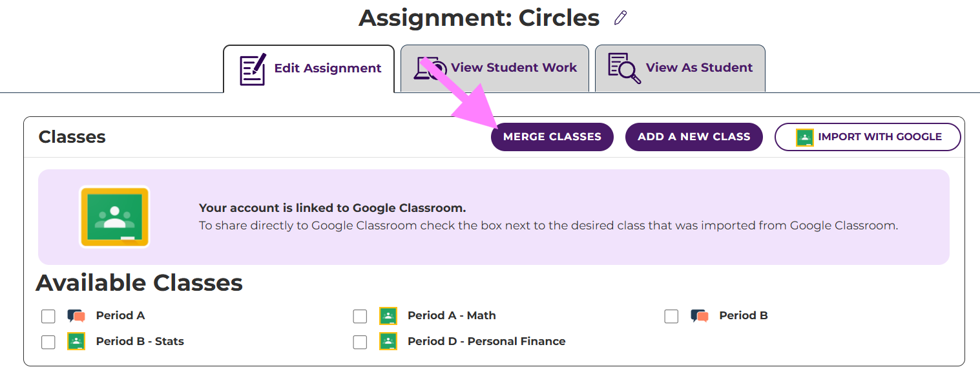Click the Add a New Class button

[694, 137]
